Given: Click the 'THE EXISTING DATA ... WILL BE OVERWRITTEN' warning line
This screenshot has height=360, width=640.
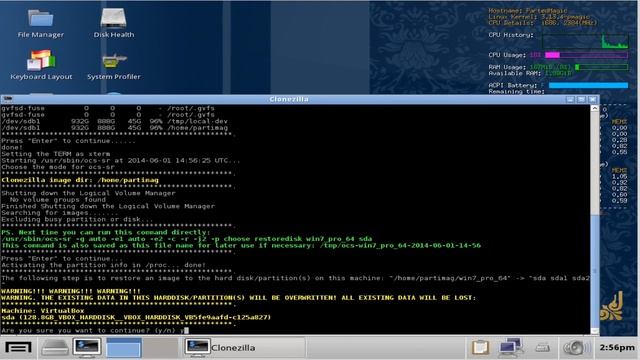Looking at the screenshot, I should [x=238, y=298].
